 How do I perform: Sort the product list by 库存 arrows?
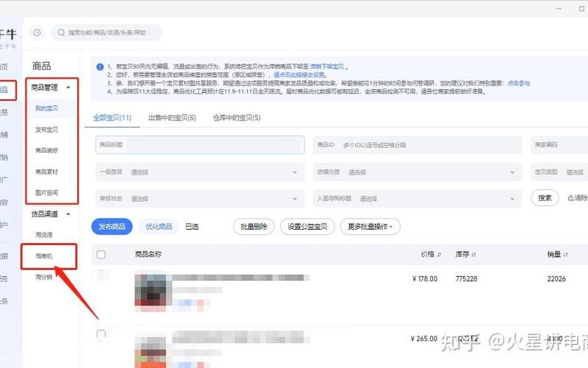pos(473,255)
